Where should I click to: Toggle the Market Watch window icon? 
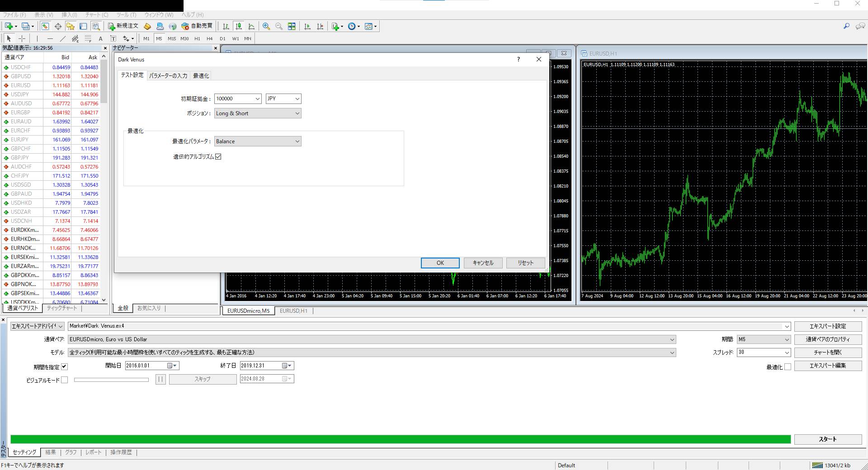45,26
